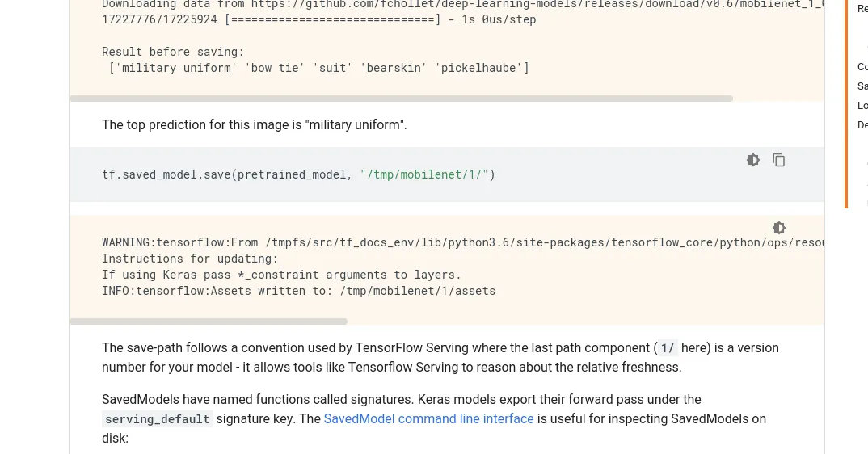
Task: Click the 'top prediction for this image' sentence
Action: 255,124
